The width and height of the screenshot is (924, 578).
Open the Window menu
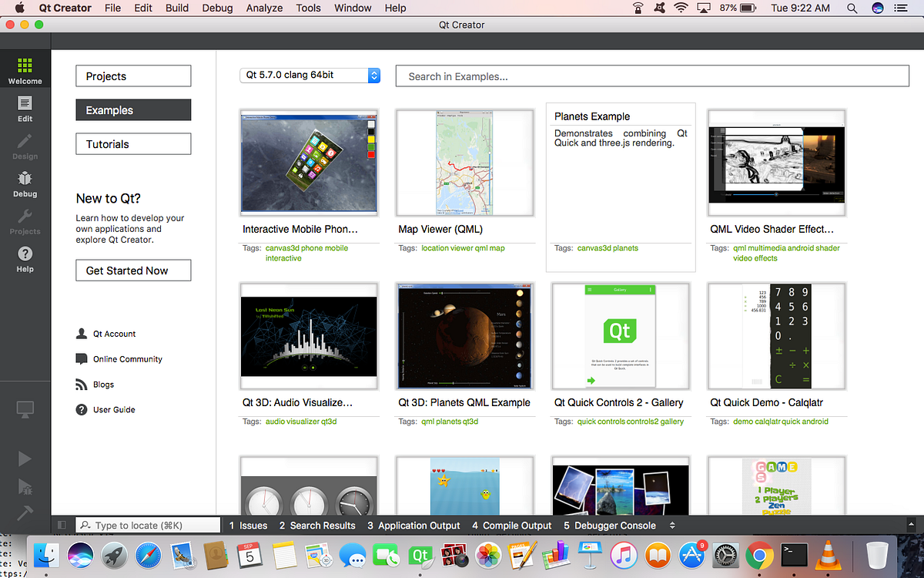tap(353, 8)
